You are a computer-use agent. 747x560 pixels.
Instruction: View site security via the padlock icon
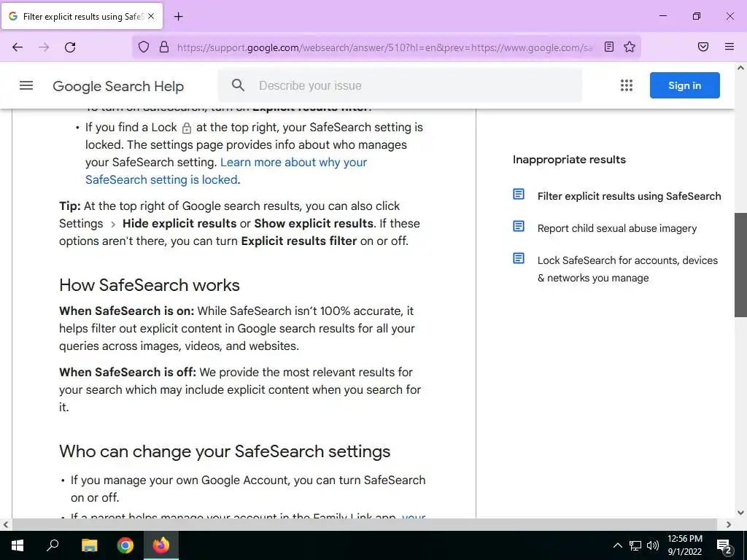(x=164, y=47)
